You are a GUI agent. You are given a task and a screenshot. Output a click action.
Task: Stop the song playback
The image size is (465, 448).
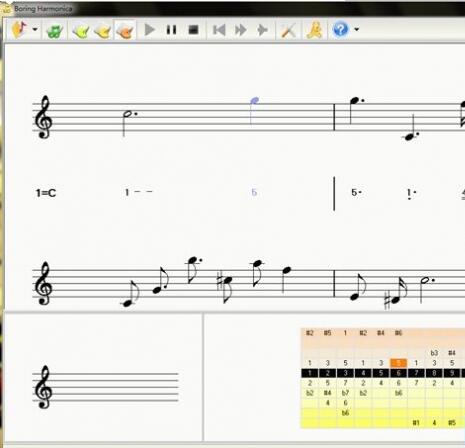(x=194, y=30)
